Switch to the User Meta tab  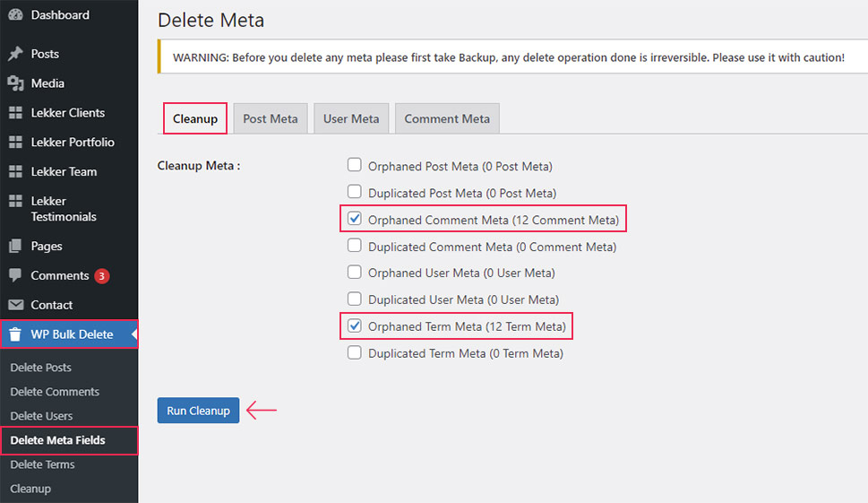tap(351, 118)
